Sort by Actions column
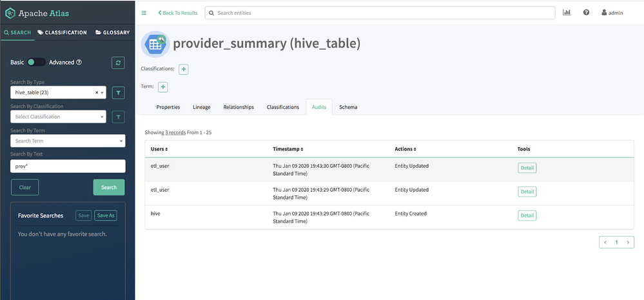The height and width of the screenshot is (300, 644). coord(405,149)
